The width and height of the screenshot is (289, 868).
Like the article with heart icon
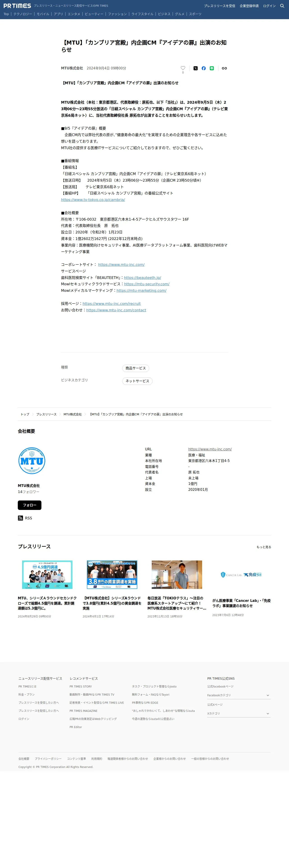183,68
